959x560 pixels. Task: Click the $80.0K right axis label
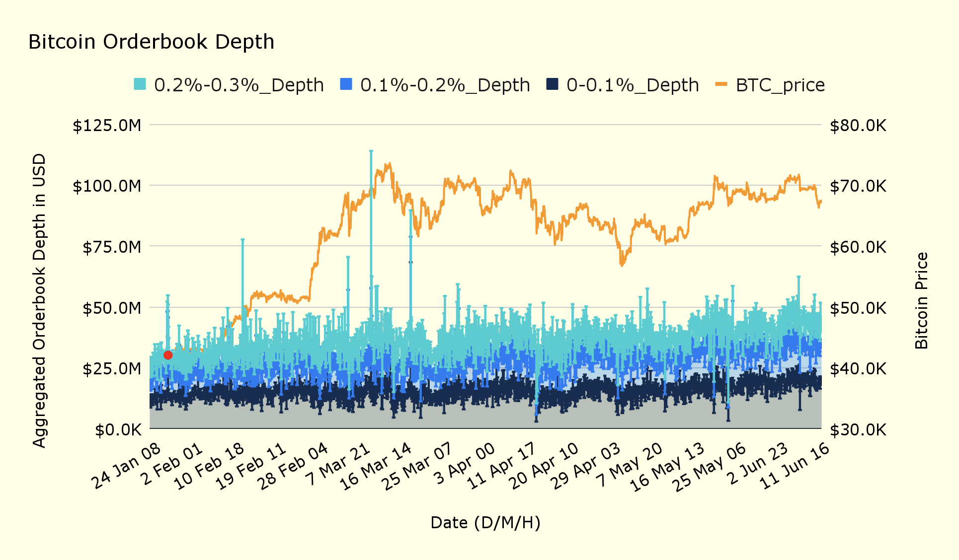858,126
